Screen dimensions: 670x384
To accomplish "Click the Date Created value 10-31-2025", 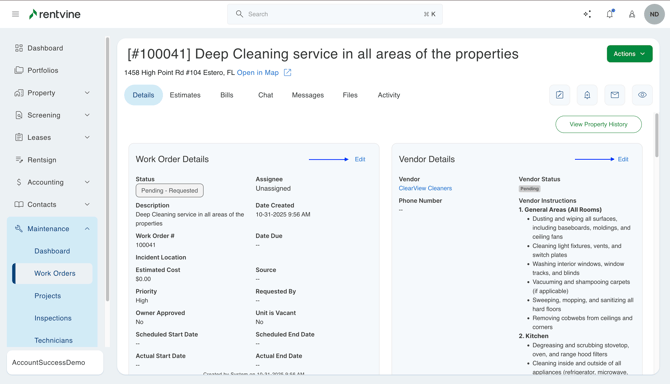I will tap(283, 214).
